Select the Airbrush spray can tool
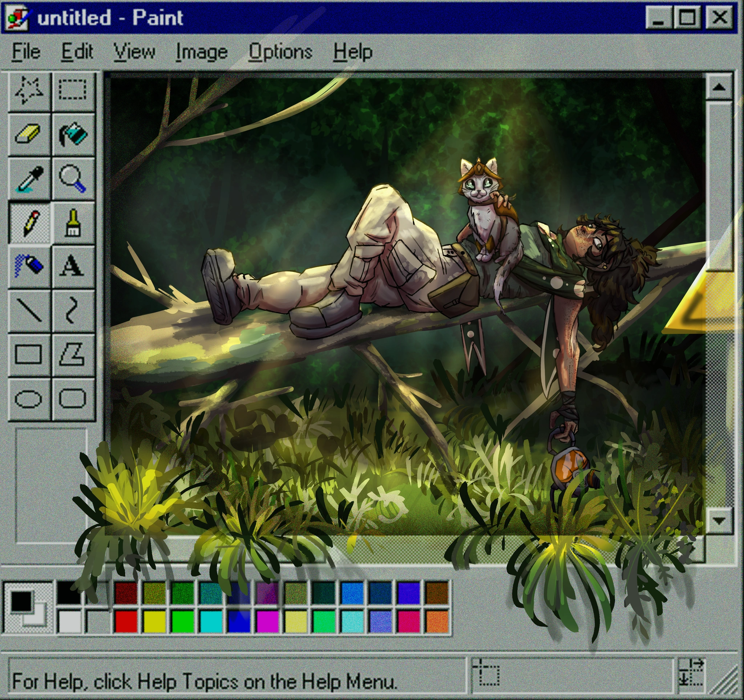This screenshot has width=744, height=700. pos(29,266)
